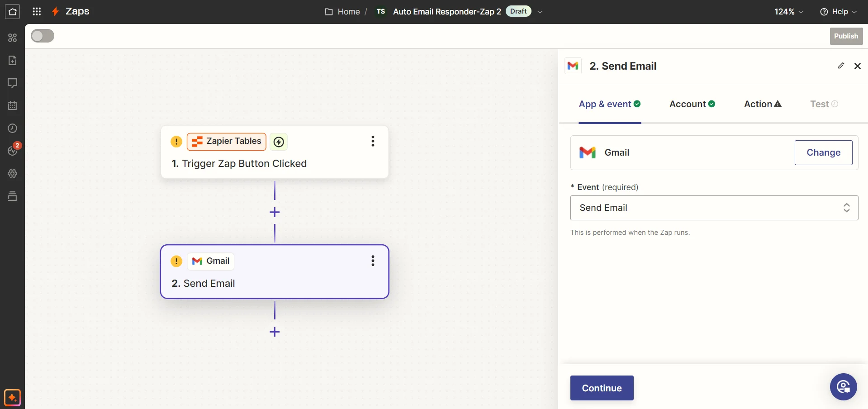Viewport: 868px width, 409px height.
Task: Click the Auto Email Responder-Zap 2 title
Action: (447, 12)
